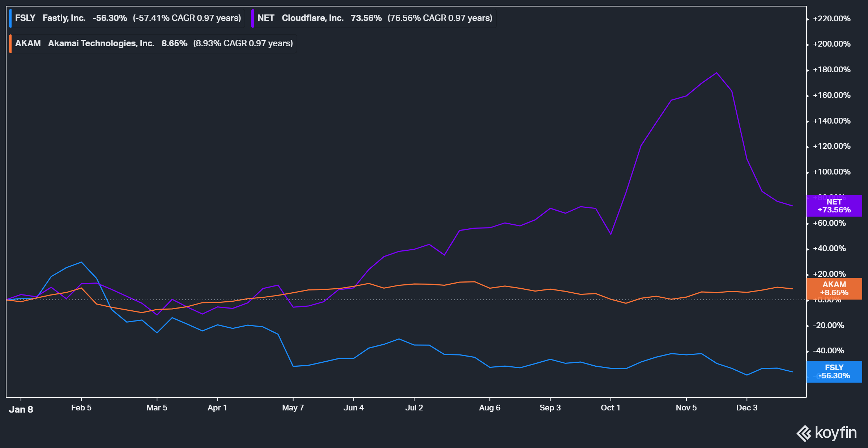Click the Apr 1 date label

point(217,408)
